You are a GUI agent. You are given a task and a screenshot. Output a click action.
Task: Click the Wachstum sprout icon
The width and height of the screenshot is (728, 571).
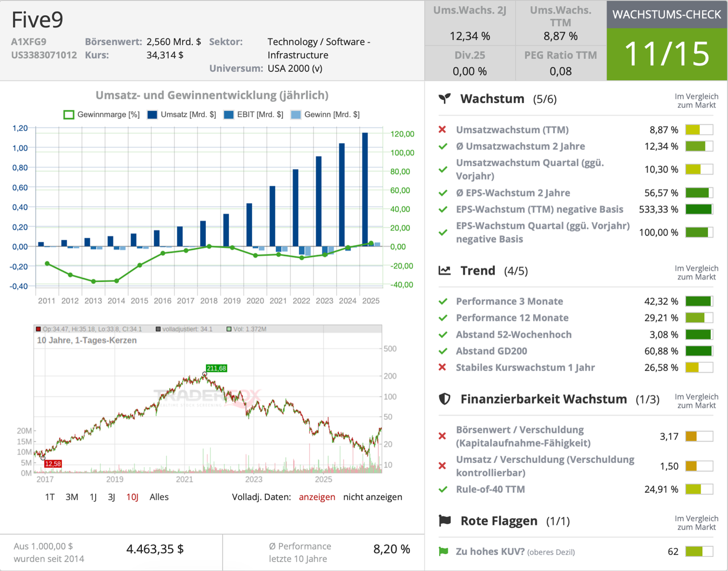445,99
